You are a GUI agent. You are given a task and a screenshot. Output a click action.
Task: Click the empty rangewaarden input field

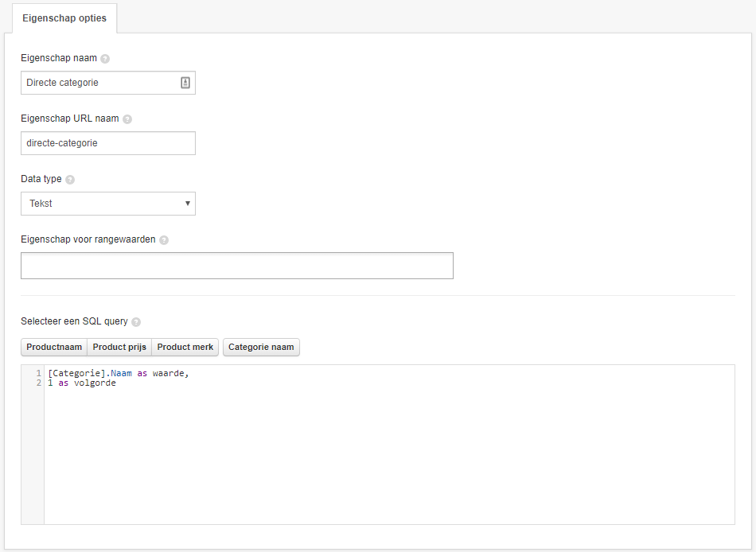tap(236, 266)
